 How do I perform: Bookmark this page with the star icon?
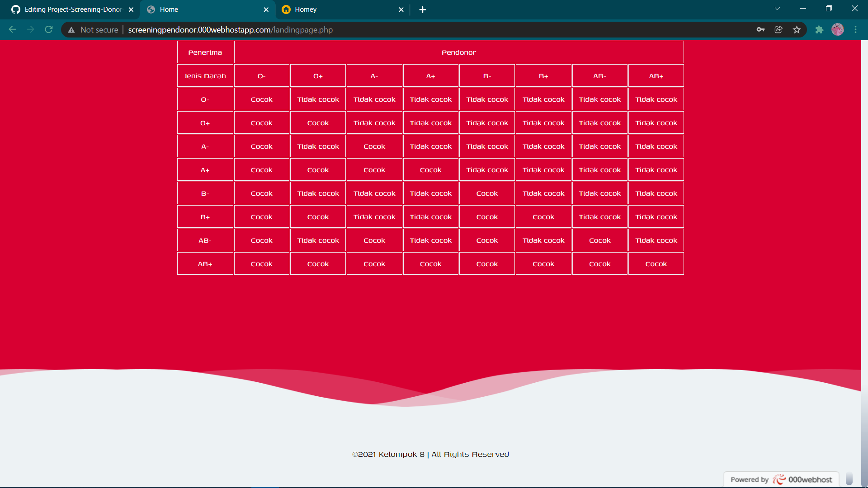point(797,29)
